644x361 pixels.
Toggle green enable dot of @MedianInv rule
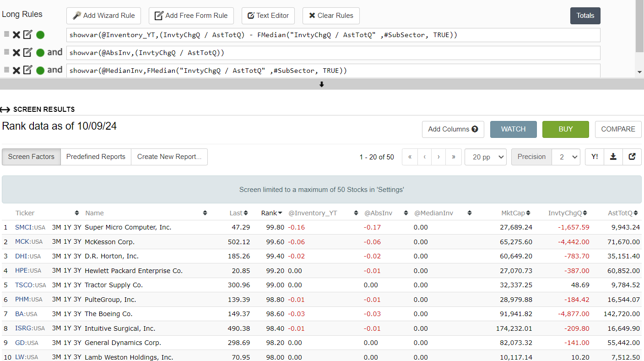click(x=40, y=71)
